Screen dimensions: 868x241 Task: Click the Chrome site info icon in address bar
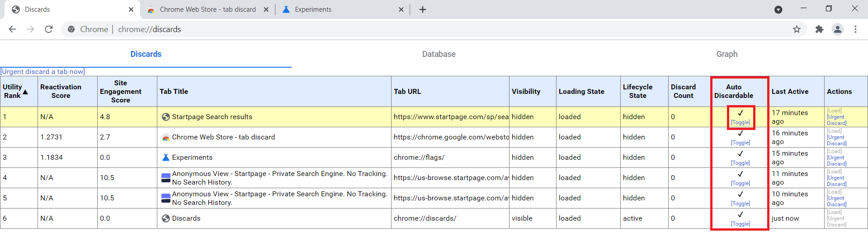(71, 29)
